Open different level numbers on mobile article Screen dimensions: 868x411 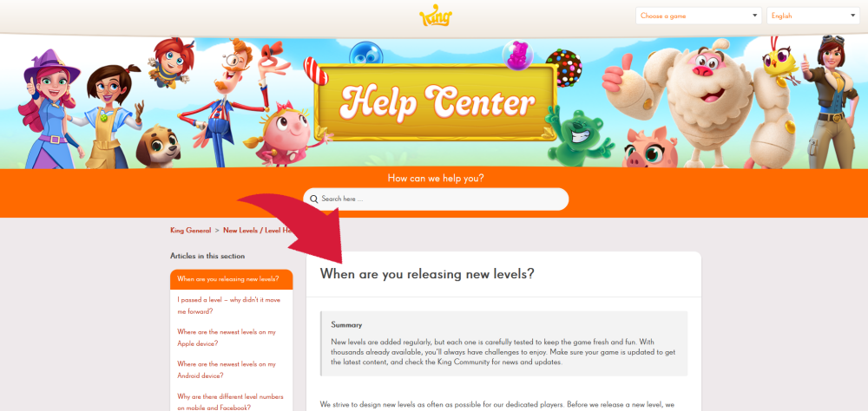232,402
